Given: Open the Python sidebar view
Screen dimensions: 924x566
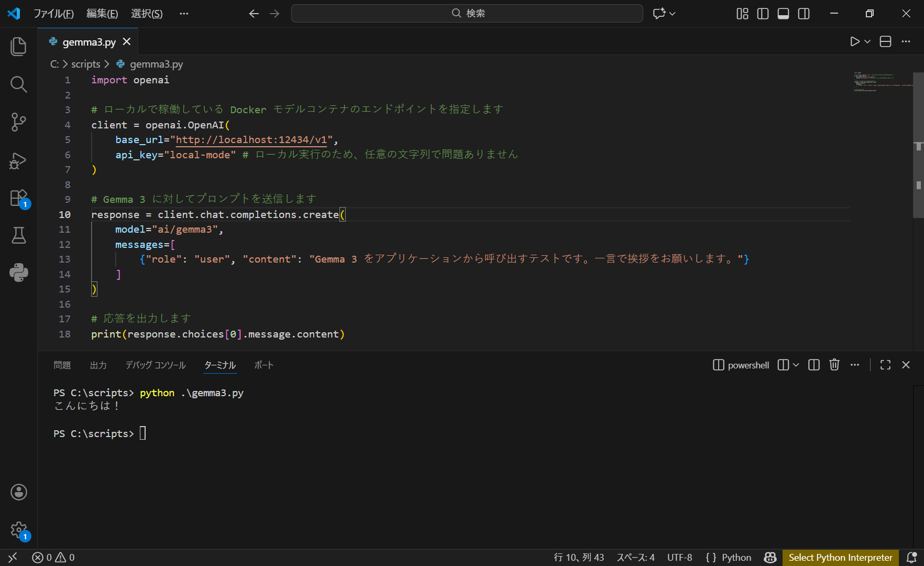Looking at the screenshot, I should click(18, 273).
